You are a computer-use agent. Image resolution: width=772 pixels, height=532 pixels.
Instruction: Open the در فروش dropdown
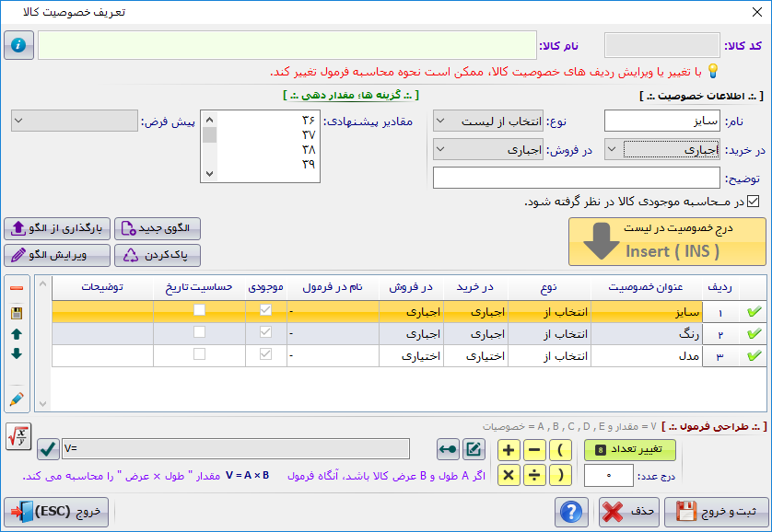coord(488,149)
